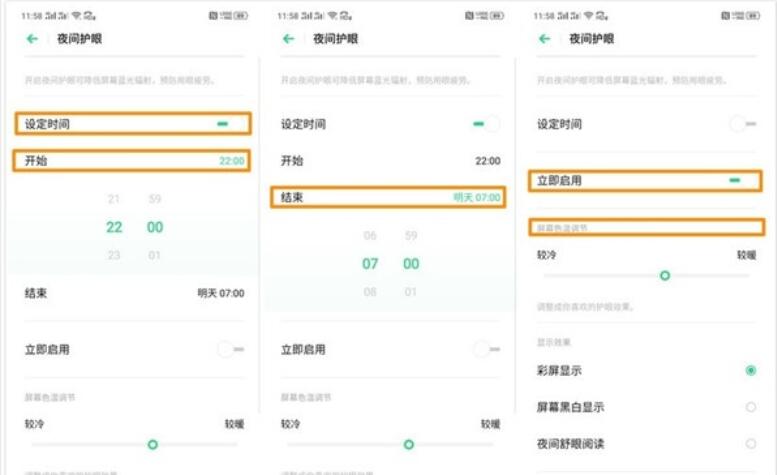The height and width of the screenshot is (475, 777).
Task: Pick minute 01 in the start time picker
Action: pyautogui.click(x=155, y=255)
